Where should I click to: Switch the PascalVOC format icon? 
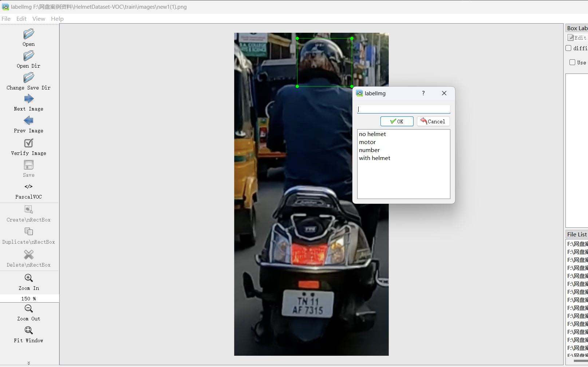pos(29,187)
